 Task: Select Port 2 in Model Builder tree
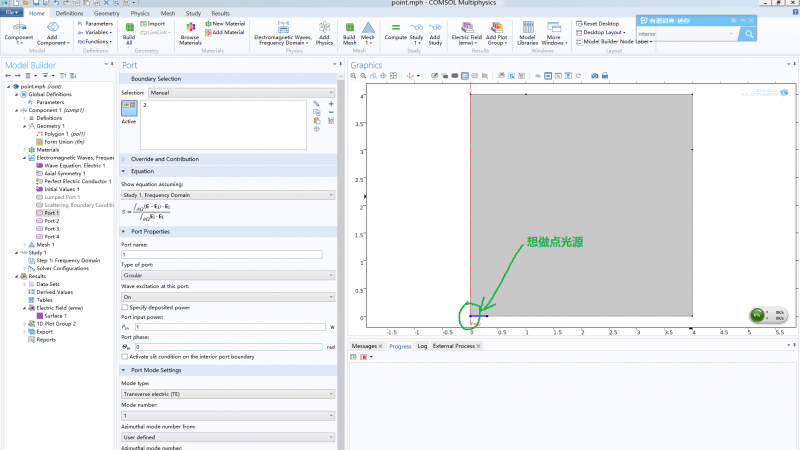pyautogui.click(x=51, y=220)
